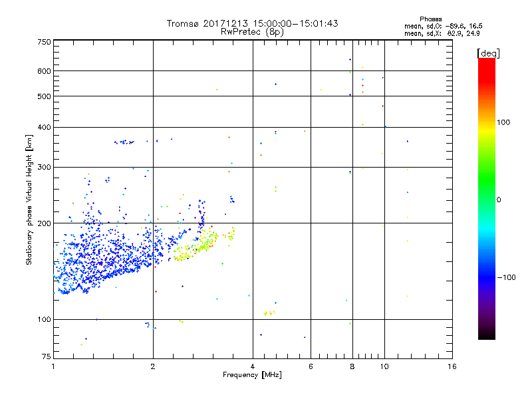Click the colorbar label '0'

[498, 200]
